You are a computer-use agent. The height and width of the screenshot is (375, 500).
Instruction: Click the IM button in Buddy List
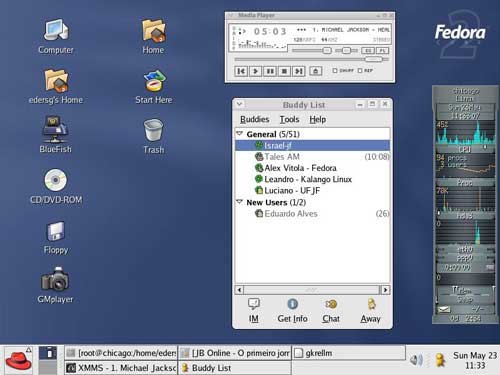click(254, 311)
